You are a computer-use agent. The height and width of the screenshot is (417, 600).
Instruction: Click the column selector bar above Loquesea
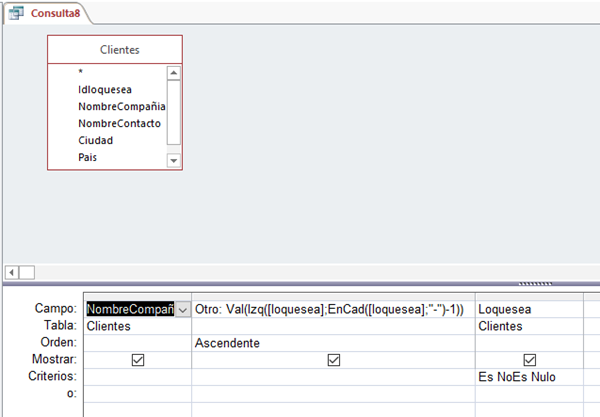[x=530, y=297]
